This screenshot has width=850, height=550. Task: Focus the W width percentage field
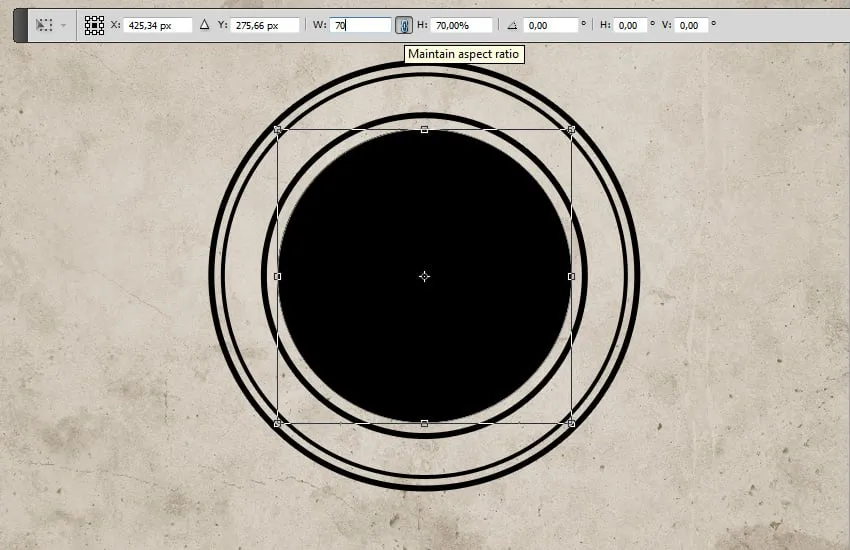tap(360, 25)
